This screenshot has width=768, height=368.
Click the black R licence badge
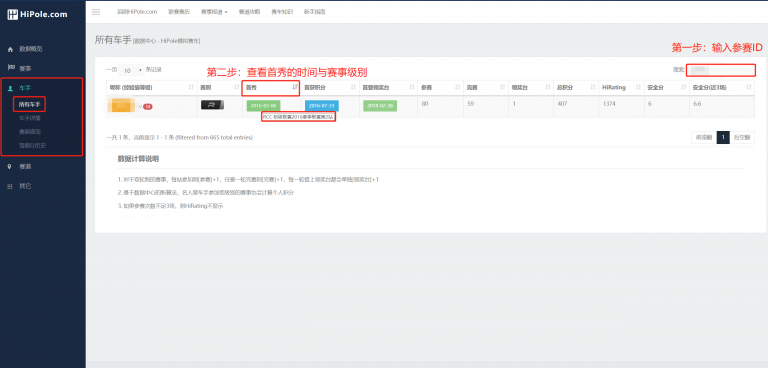coord(212,104)
